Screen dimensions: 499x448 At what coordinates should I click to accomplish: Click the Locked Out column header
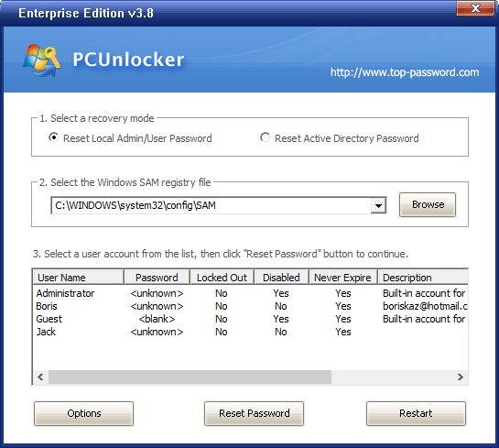[222, 278]
